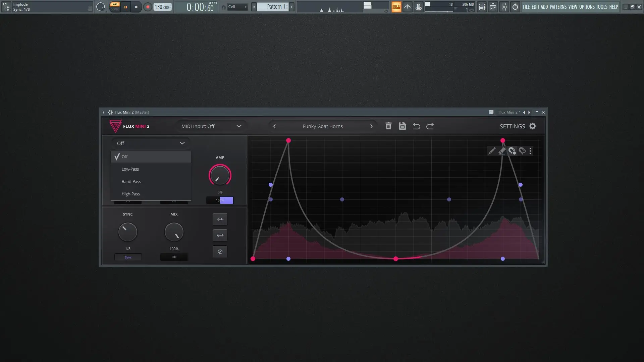
Task: Select the eraser tool in graph
Action: [502, 151]
